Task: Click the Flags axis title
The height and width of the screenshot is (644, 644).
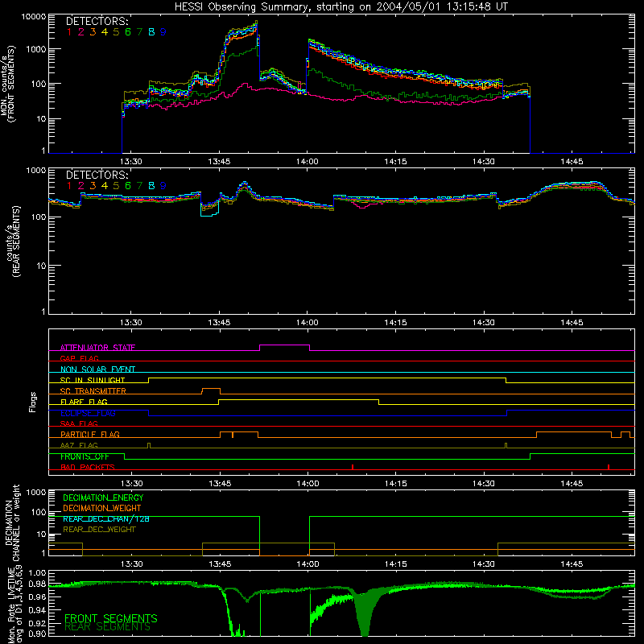Action: pos(32,402)
